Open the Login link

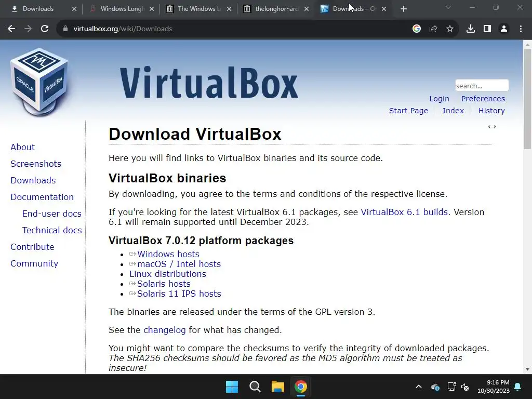click(x=439, y=99)
